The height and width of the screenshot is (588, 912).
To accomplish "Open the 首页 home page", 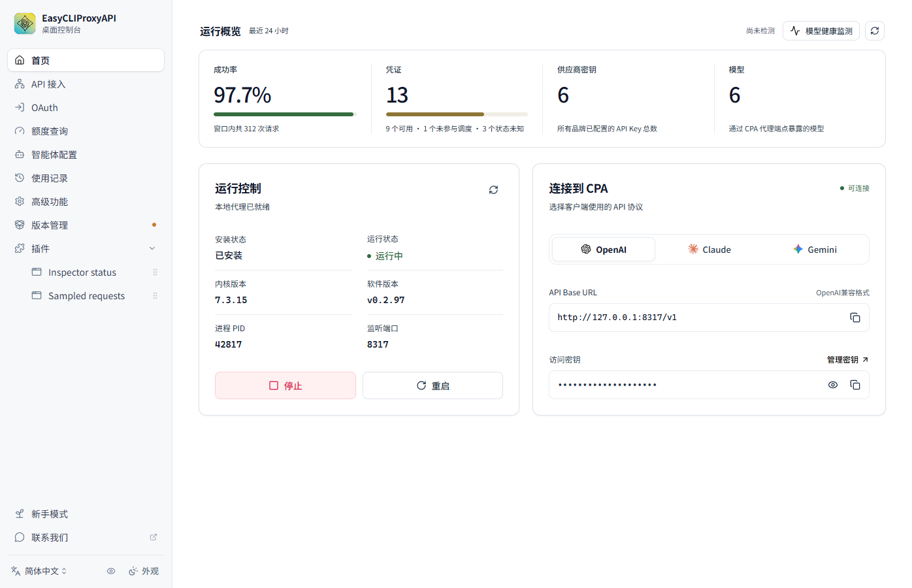I will [x=86, y=60].
